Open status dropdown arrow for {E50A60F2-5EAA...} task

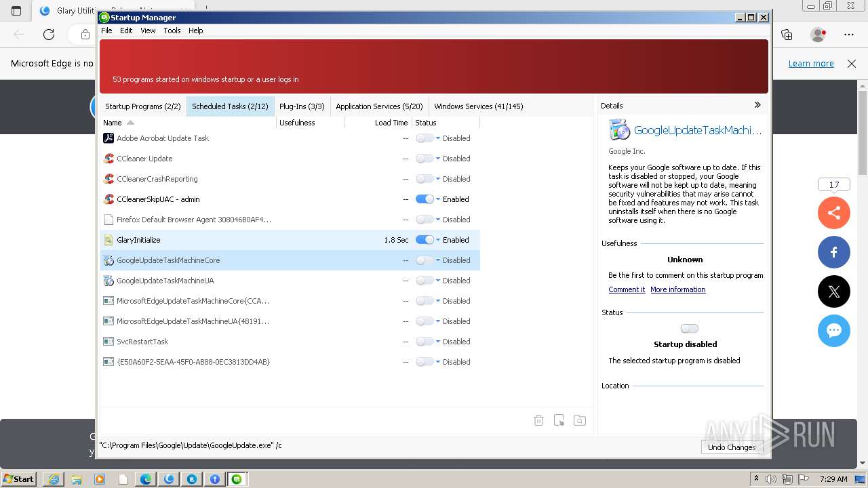[x=438, y=362]
